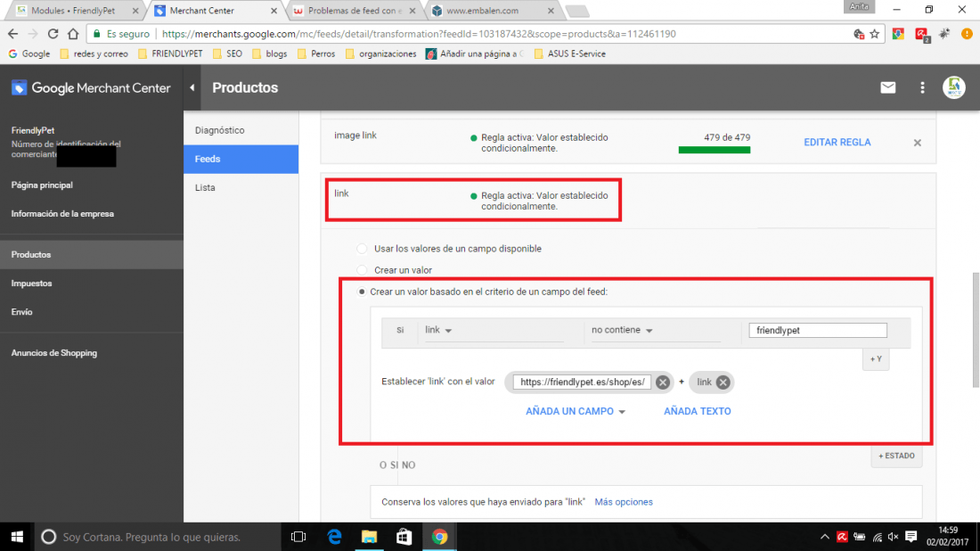Select Feeds in the sub-menu

pos(241,159)
